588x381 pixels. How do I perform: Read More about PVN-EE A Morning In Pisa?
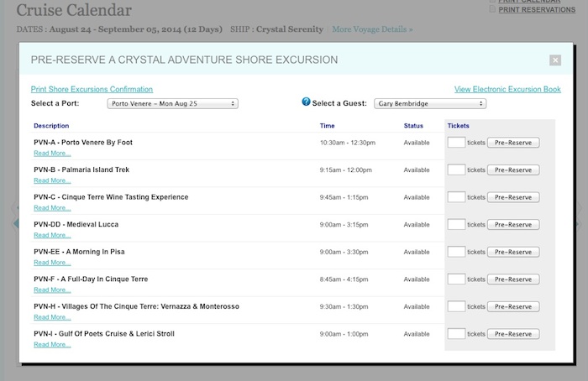tap(52, 263)
